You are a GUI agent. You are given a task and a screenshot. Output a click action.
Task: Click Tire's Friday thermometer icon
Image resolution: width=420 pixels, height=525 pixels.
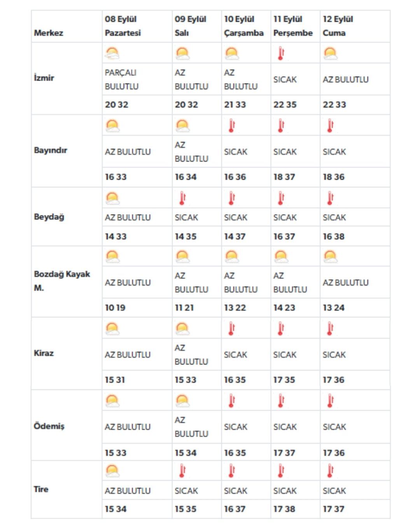[330, 471]
